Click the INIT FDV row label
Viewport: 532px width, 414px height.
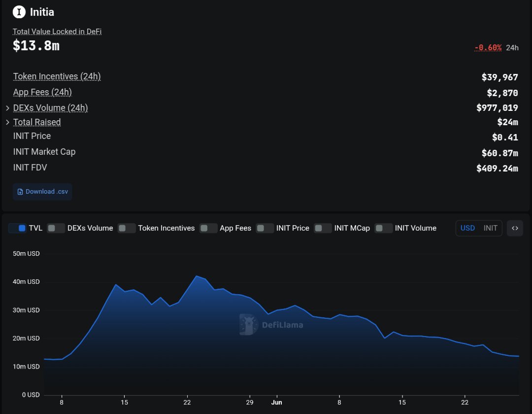tap(30, 168)
